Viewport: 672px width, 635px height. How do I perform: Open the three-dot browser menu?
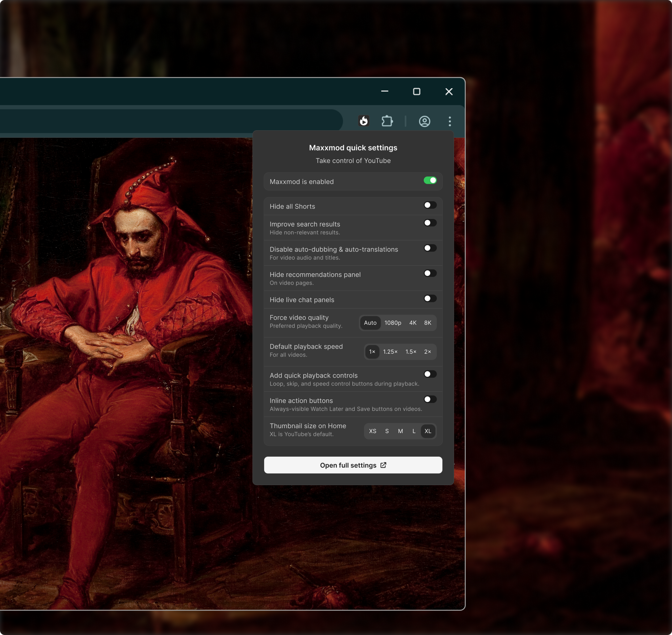[449, 121]
